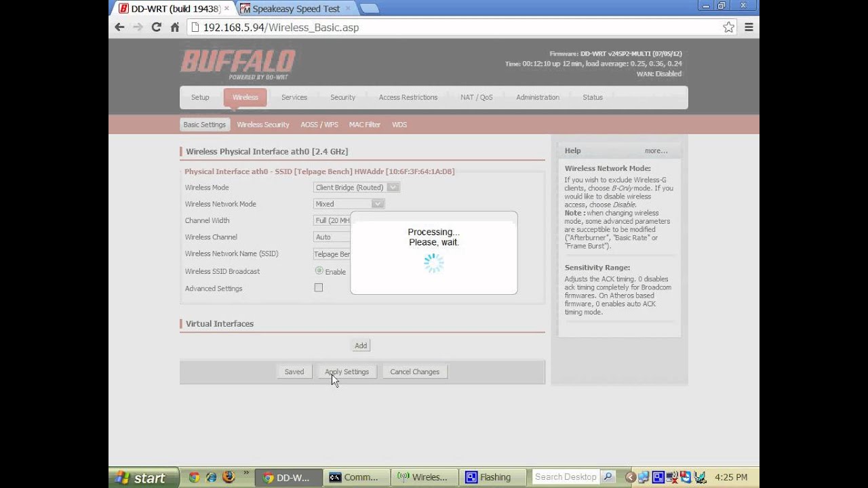Switch to the Wireless taskbar window
868x488 pixels.
tap(425, 477)
